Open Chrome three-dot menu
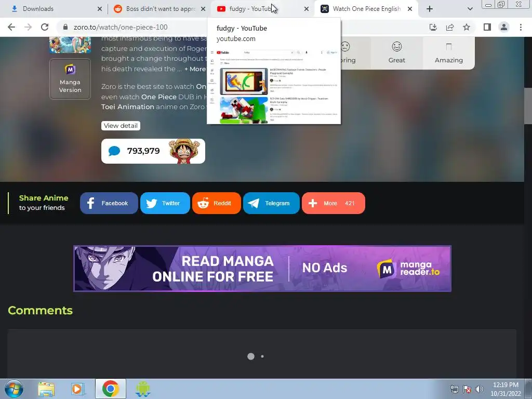The height and width of the screenshot is (399, 532). [x=521, y=27]
